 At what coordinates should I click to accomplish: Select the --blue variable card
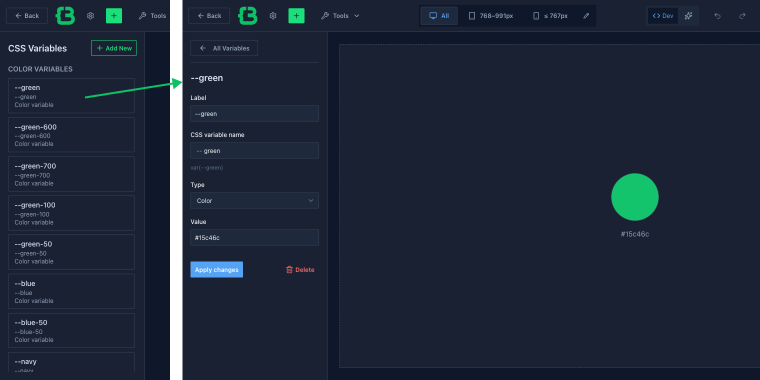(x=71, y=291)
